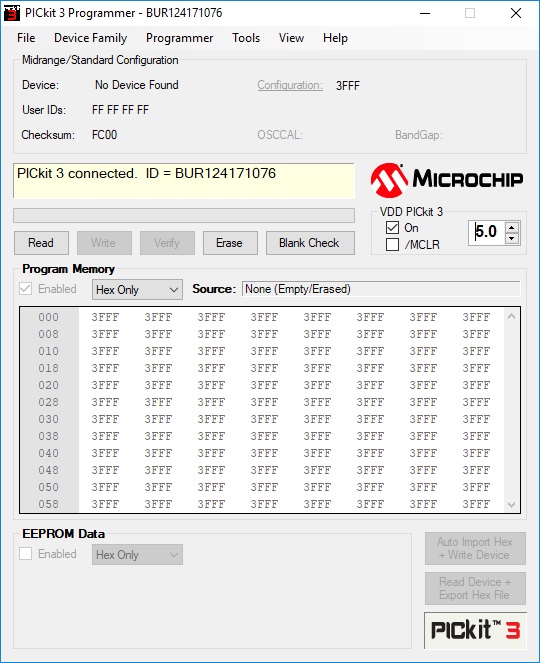The width and height of the screenshot is (540, 663).
Task: Click the Configuration link
Action: point(290,85)
